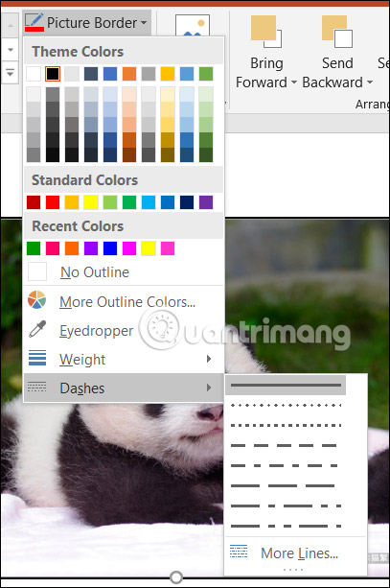
Task: Click the Eyedropper tool icon
Action: [x=37, y=329]
